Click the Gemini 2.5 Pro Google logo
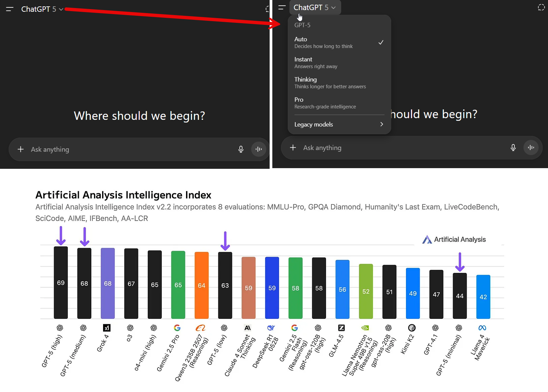 coord(177,328)
